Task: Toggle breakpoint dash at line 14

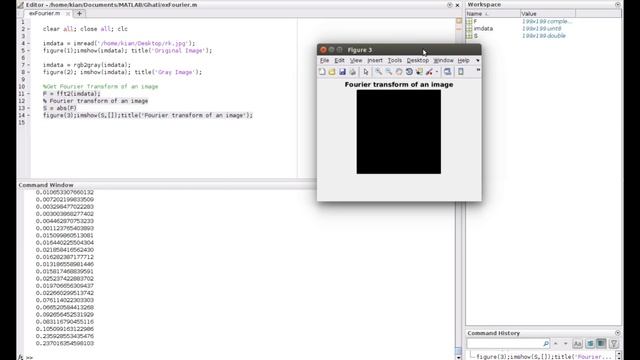Action: 29,115
